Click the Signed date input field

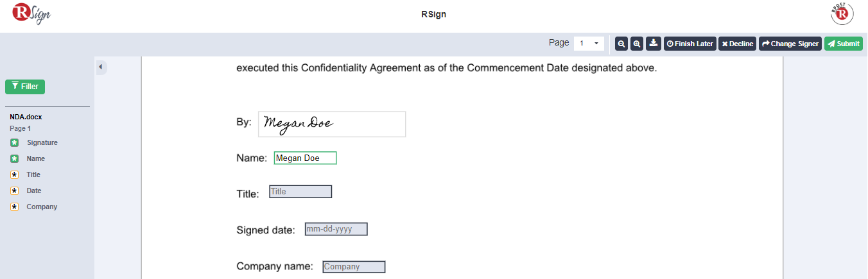point(336,229)
